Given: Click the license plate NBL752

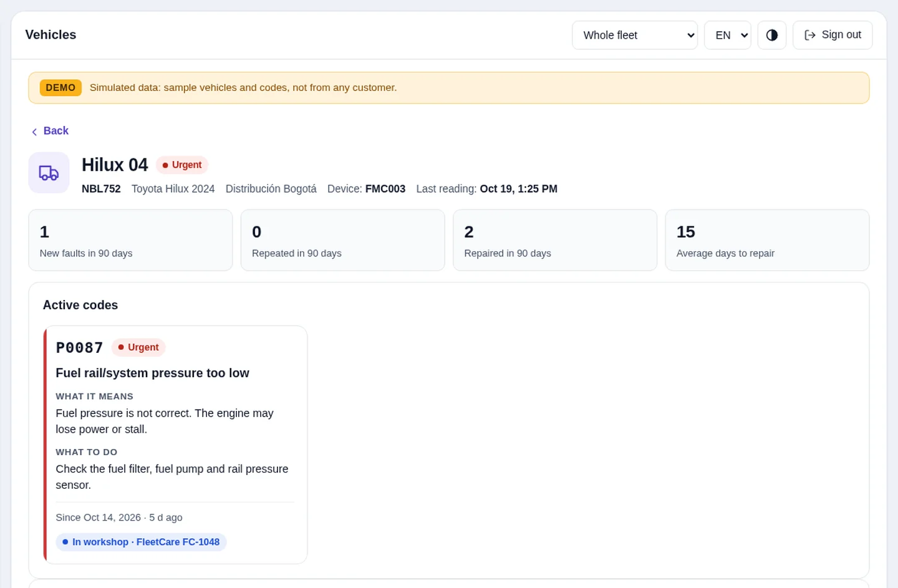Looking at the screenshot, I should [x=101, y=189].
